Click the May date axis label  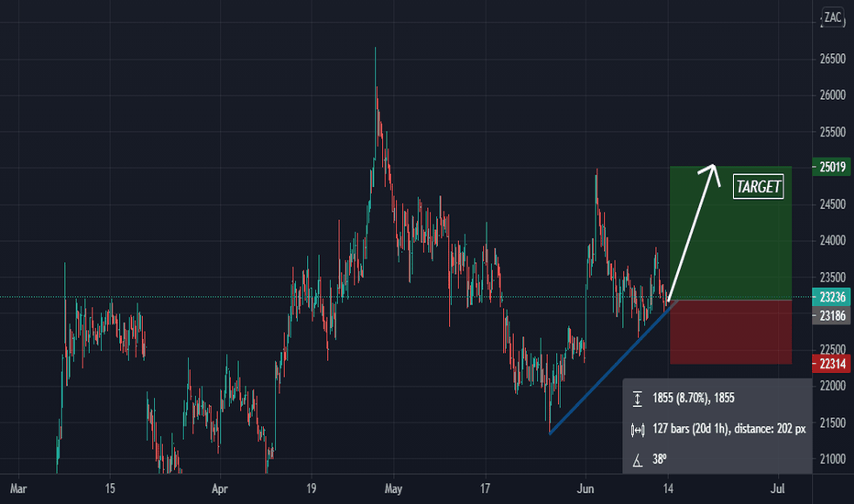point(393,488)
